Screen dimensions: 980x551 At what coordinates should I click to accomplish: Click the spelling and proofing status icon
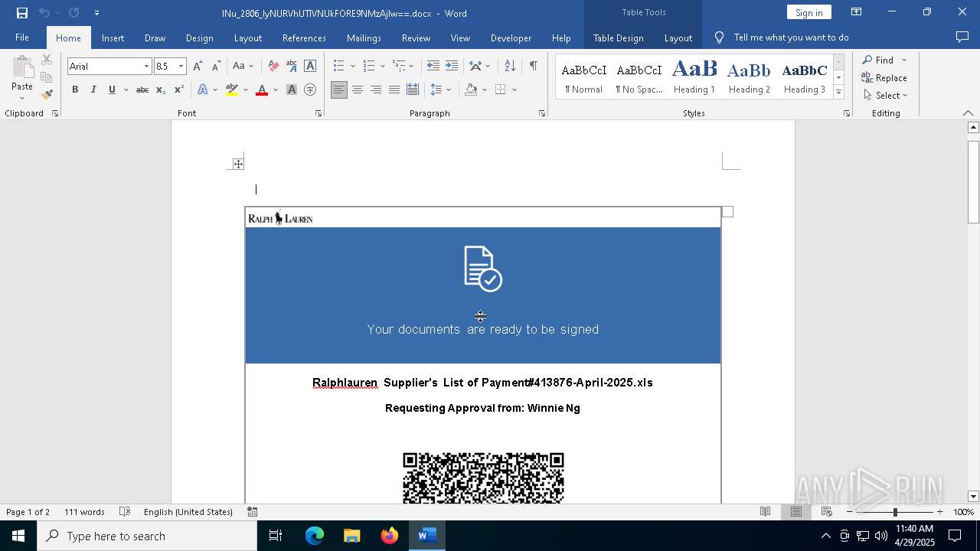tap(125, 512)
